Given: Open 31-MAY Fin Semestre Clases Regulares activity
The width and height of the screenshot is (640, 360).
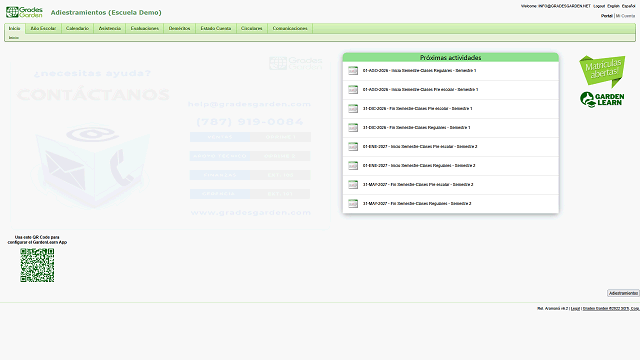Looking at the screenshot, I should pos(417,203).
